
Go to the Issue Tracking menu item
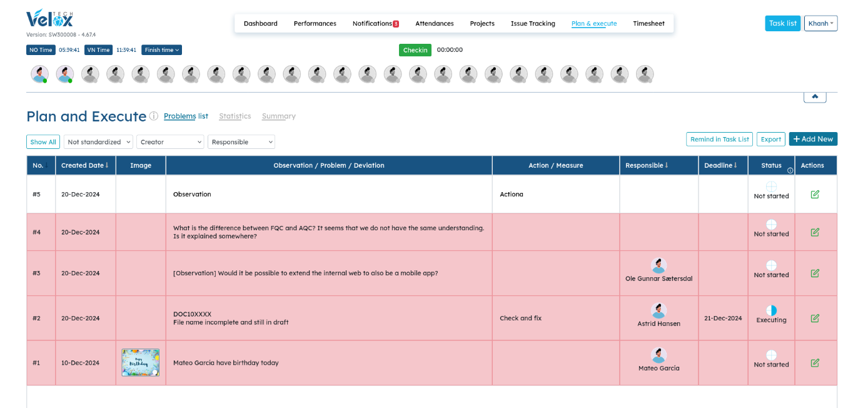[x=532, y=24]
